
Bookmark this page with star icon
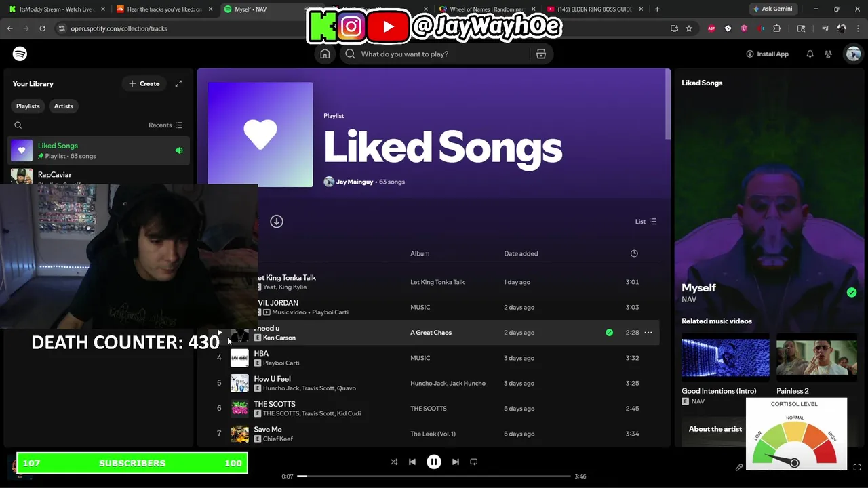[689, 28]
